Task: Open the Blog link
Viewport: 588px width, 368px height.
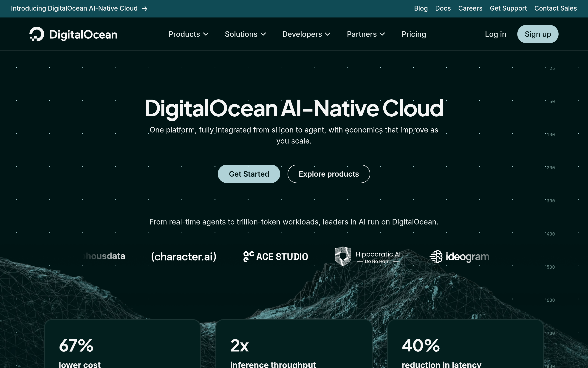Action: 421,8
